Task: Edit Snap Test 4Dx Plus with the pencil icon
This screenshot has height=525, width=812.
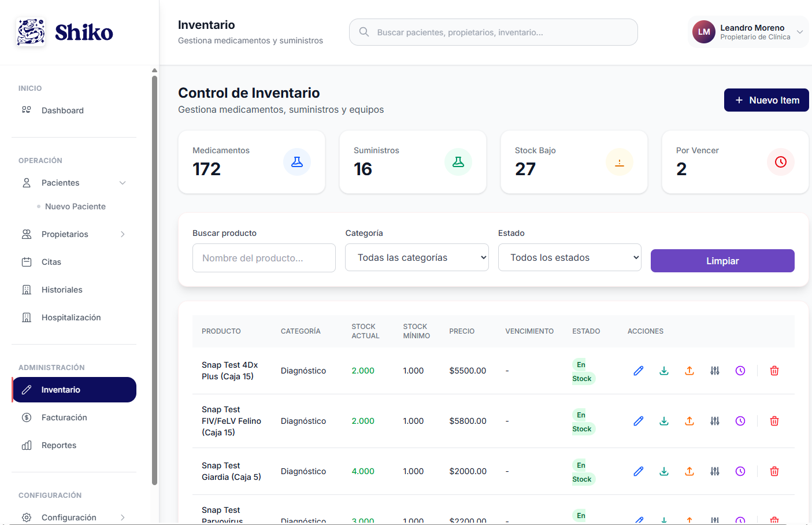Action: pyautogui.click(x=638, y=371)
